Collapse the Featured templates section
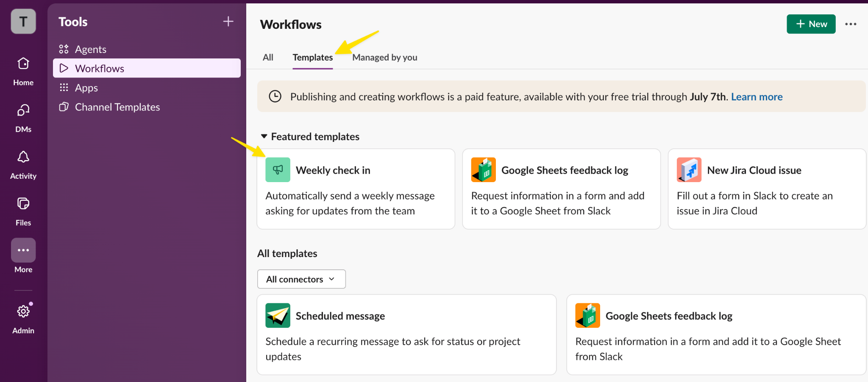868x382 pixels. 264,136
